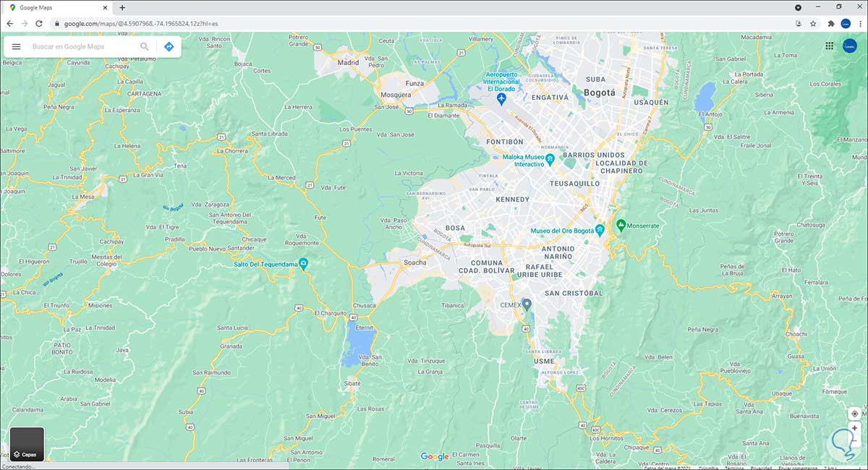Open the Capas layers thumbnail
This screenshot has width=868, height=470.
coord(27,445)
